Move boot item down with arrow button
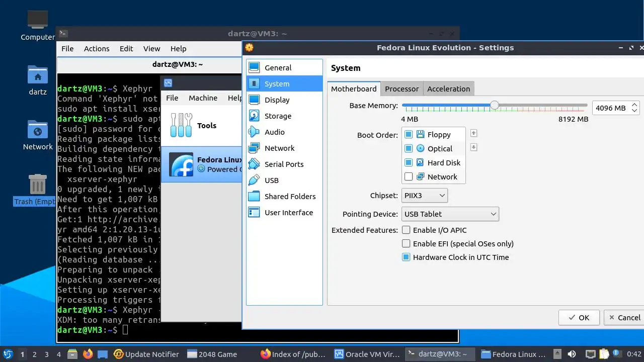644x362 pixels. (473, 147)
